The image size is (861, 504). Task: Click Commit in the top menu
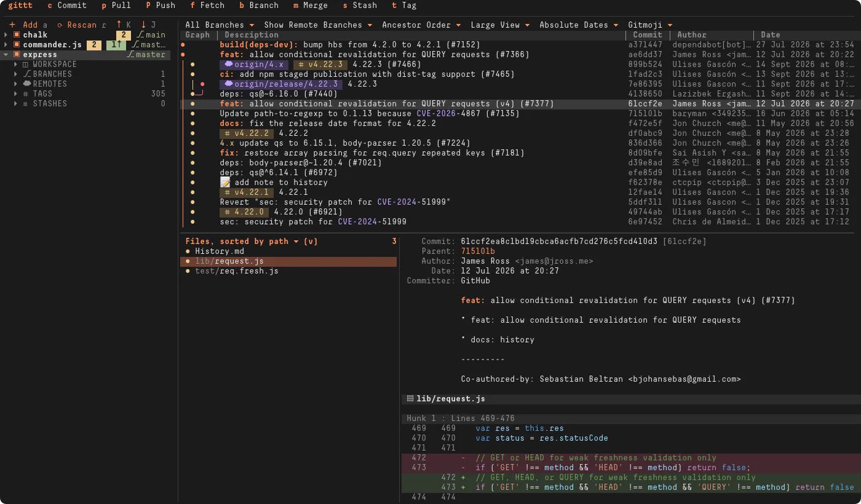click(67, 6)
